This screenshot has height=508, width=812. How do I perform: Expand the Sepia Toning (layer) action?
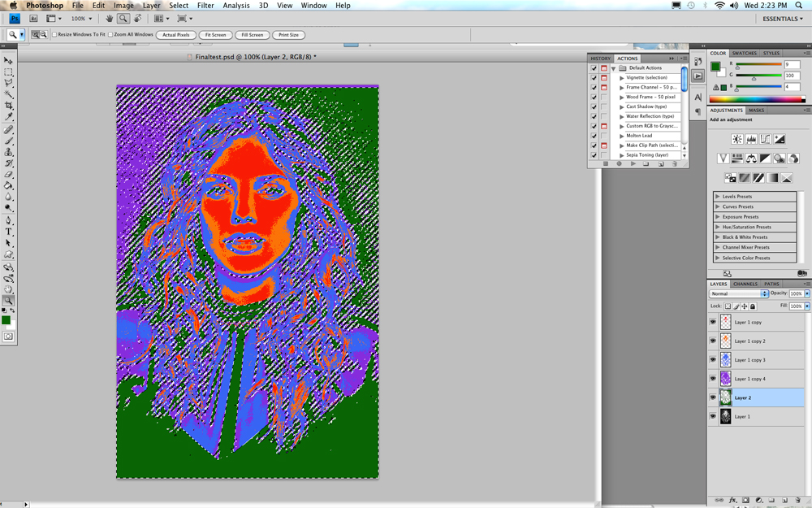(x=621, y=155)
